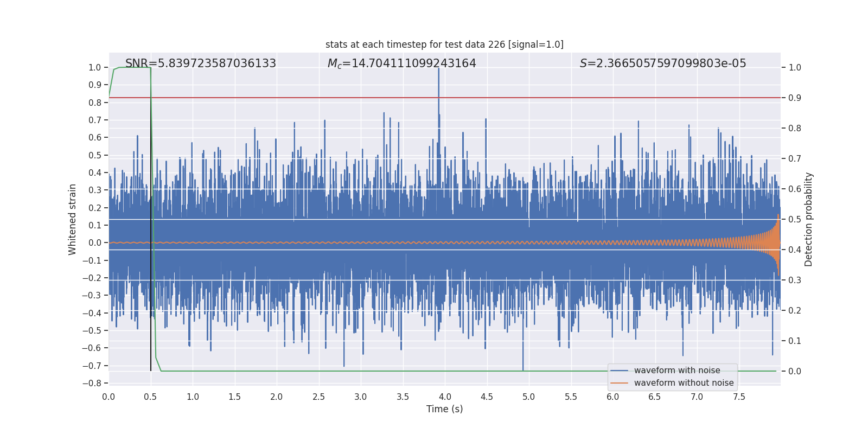Click the 0.3 tick on the Whitened strain axis

click(x=95, y=190)
